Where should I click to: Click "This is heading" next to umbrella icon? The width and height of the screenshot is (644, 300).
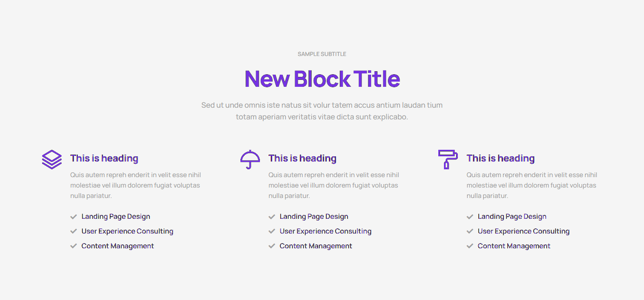point(302,158)
